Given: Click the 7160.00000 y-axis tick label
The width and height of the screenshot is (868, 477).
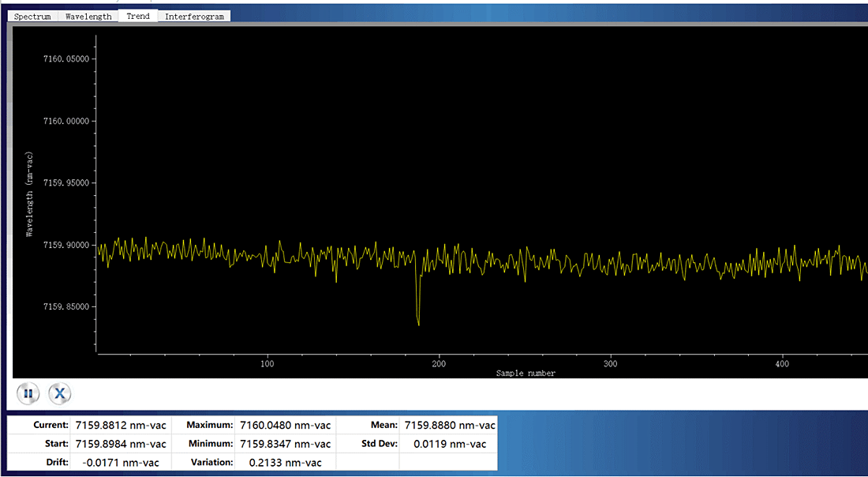Looking at the screenshot, I should pyautogui.click(x=65, y=121).
